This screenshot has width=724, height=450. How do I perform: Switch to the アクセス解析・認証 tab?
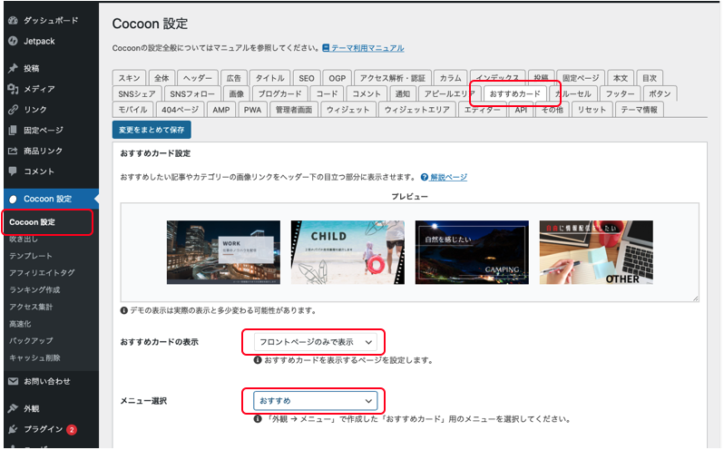392,78
